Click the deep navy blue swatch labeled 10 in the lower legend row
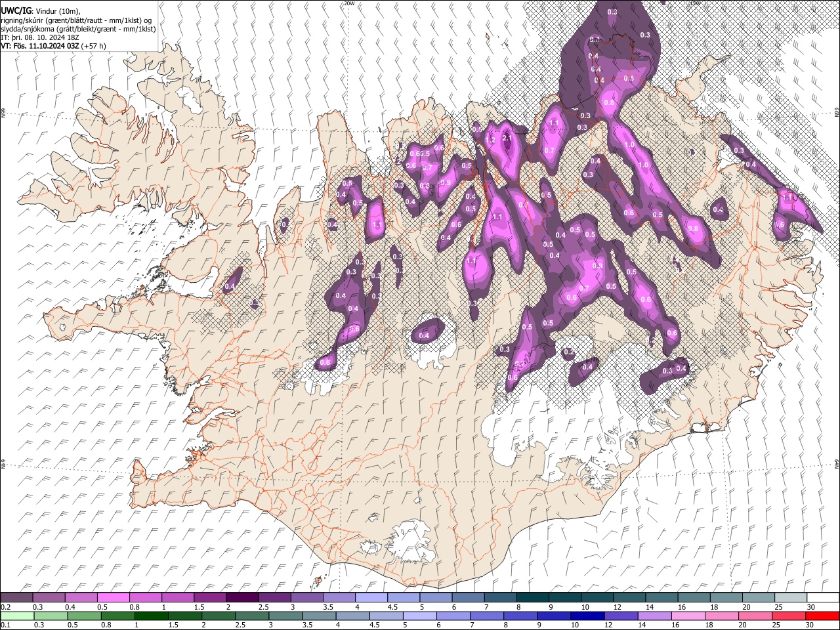The height and width of the screenshot is (630, 840). tap(587, 616)
